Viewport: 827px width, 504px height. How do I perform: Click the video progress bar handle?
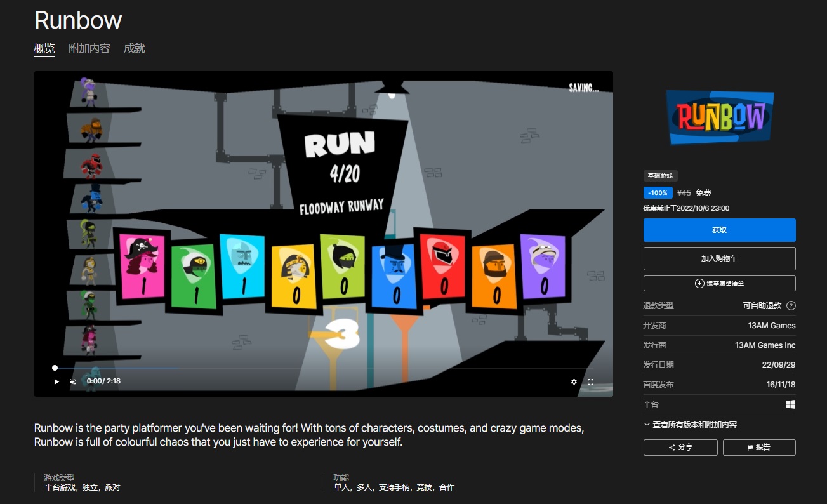click(x=55, y=368)
